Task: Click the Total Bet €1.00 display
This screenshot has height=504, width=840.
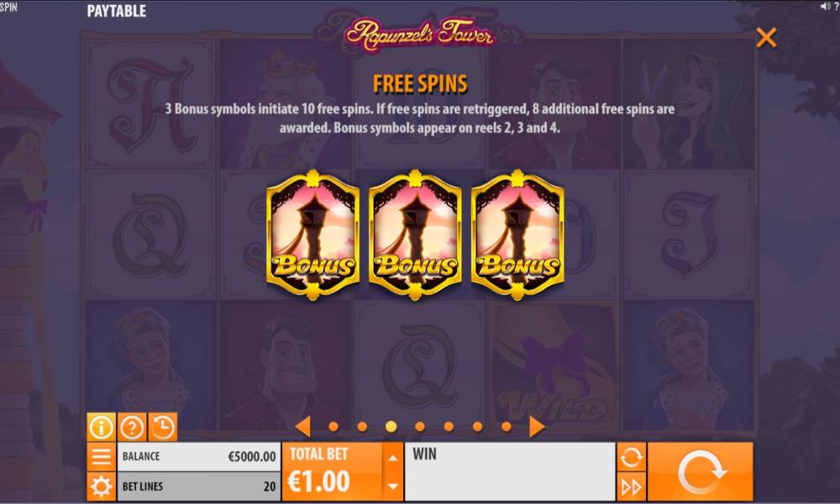Action: (333, 472)
